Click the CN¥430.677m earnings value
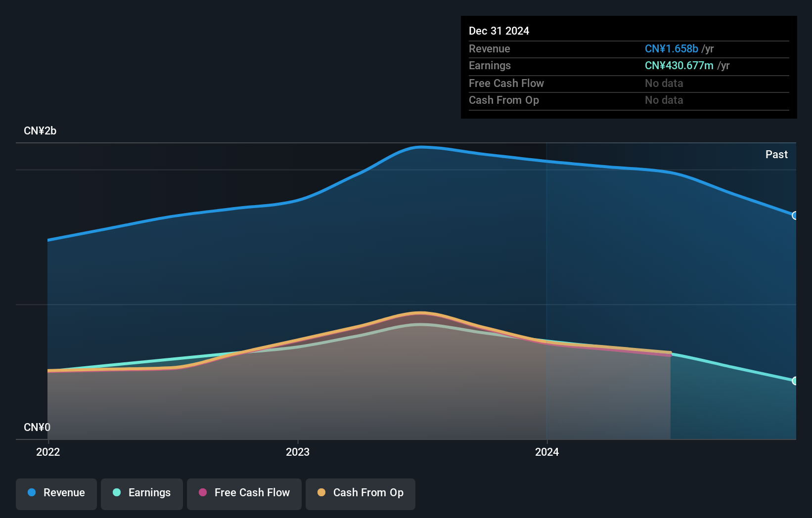This screenshot has height=518, width=812. [679, 65]
